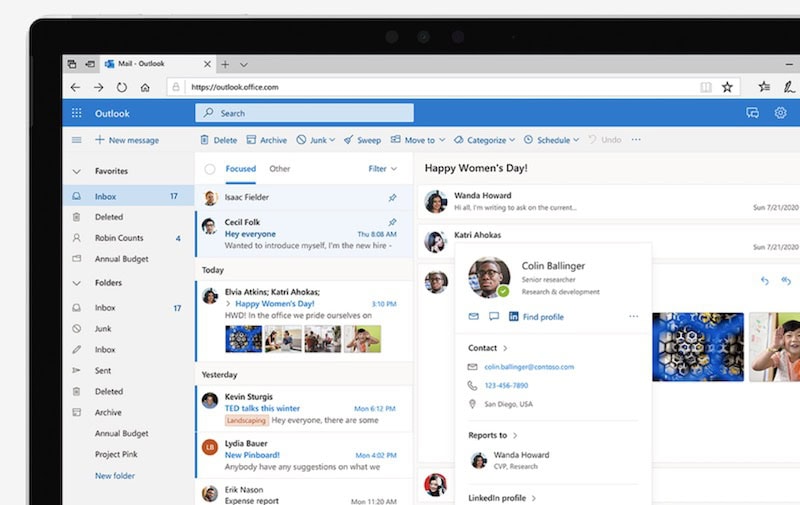Toggle select all messages circle

(x=210, y=169)
